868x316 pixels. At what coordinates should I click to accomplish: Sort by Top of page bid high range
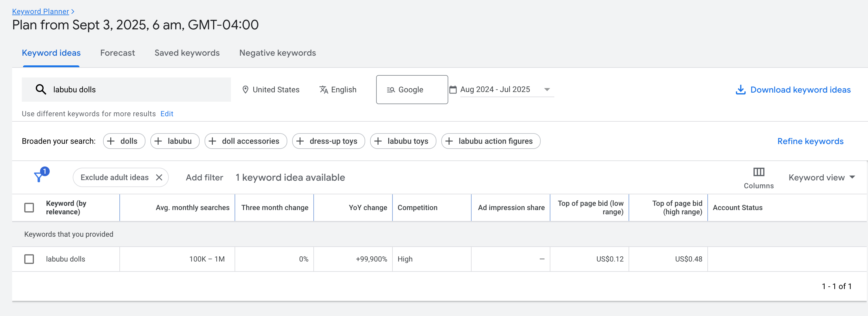(677, 208)
